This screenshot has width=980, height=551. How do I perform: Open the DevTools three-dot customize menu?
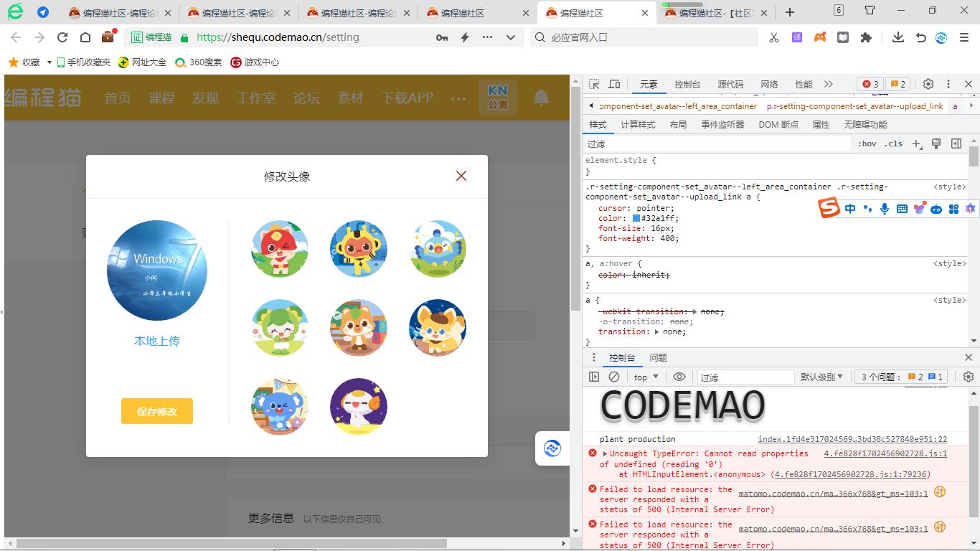pyautogui.click(x=948, y=84)
